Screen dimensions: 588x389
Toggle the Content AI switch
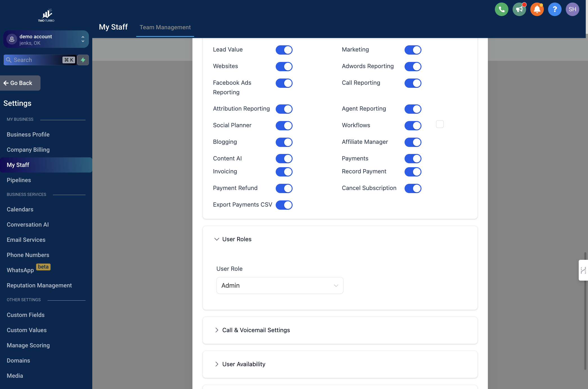[284, 159]
